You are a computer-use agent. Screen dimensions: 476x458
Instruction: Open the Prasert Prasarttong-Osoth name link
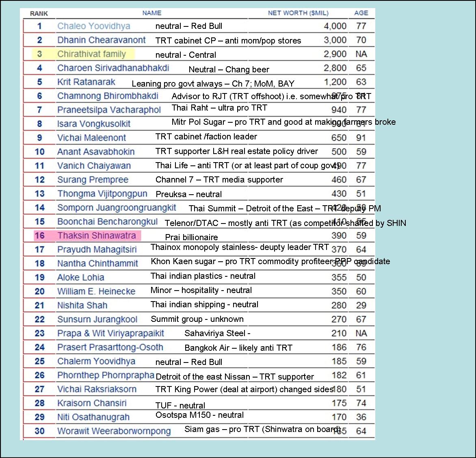(x=110, y=347)
